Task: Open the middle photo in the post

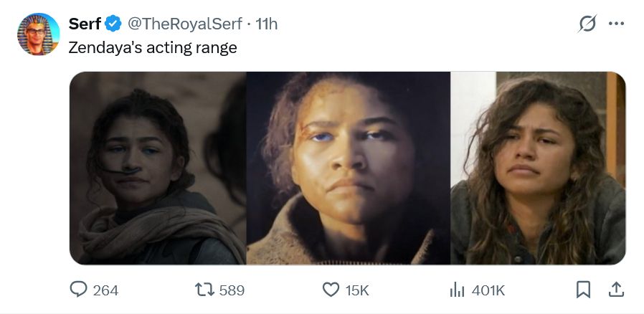Action: click(348, 168)
